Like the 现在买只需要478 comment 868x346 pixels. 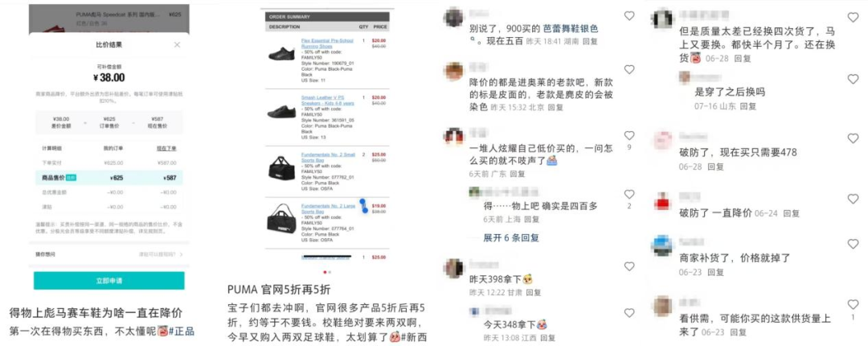coord(853,138)
